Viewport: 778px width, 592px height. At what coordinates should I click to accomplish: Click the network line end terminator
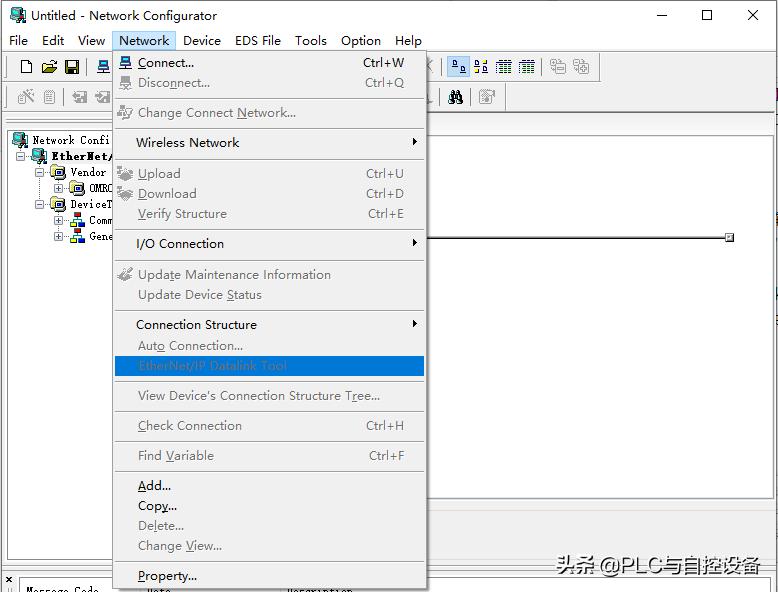(729, 237)
